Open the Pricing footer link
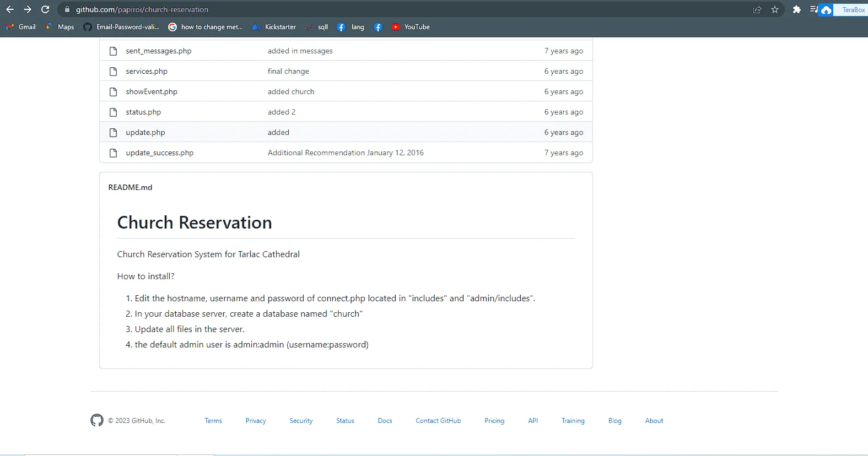 494,420
